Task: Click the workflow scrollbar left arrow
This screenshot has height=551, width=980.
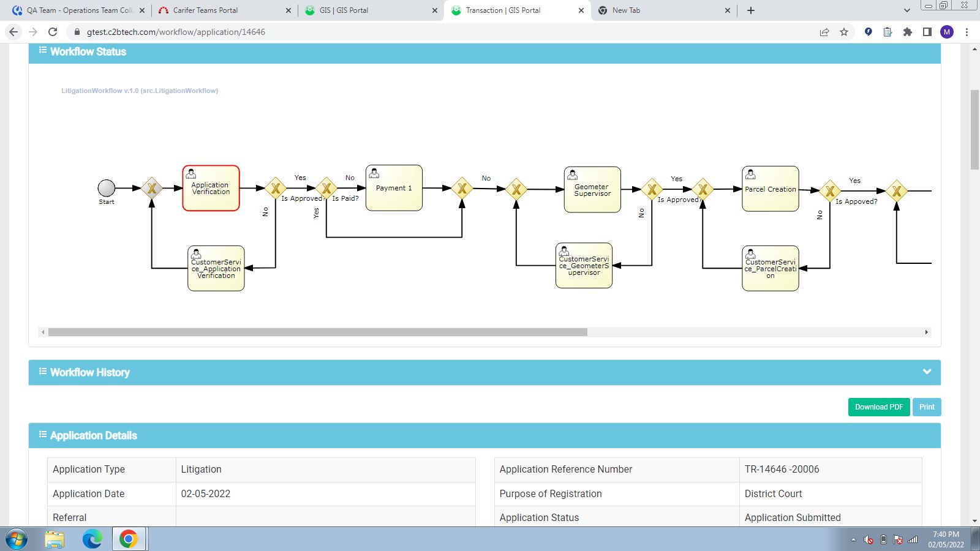Action: click(43, 332)
